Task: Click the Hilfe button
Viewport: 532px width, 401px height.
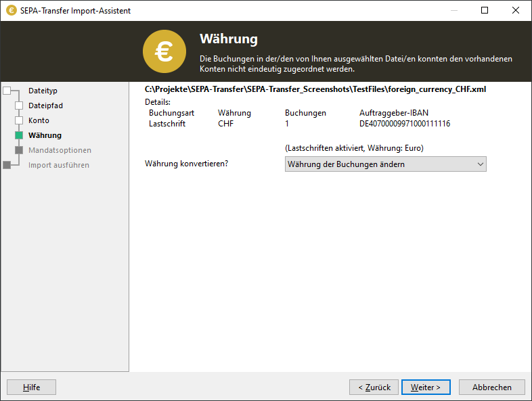Action: 31,387
